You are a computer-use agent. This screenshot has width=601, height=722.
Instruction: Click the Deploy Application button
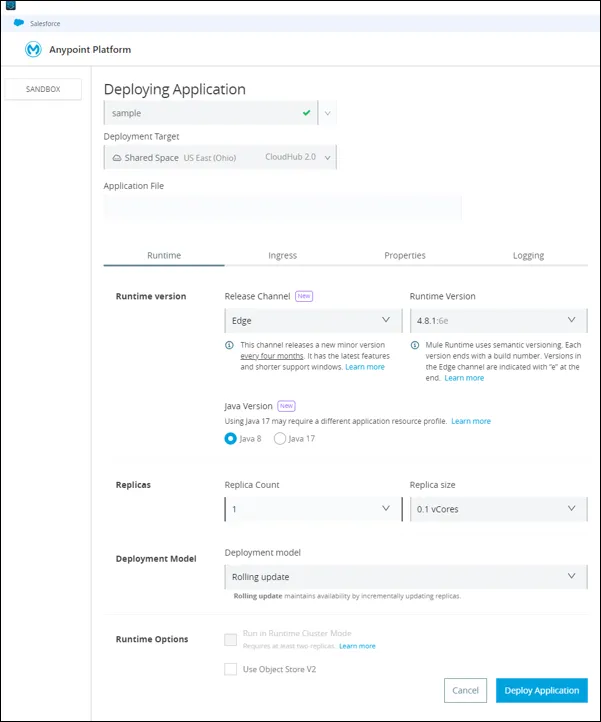coord(542,690)
